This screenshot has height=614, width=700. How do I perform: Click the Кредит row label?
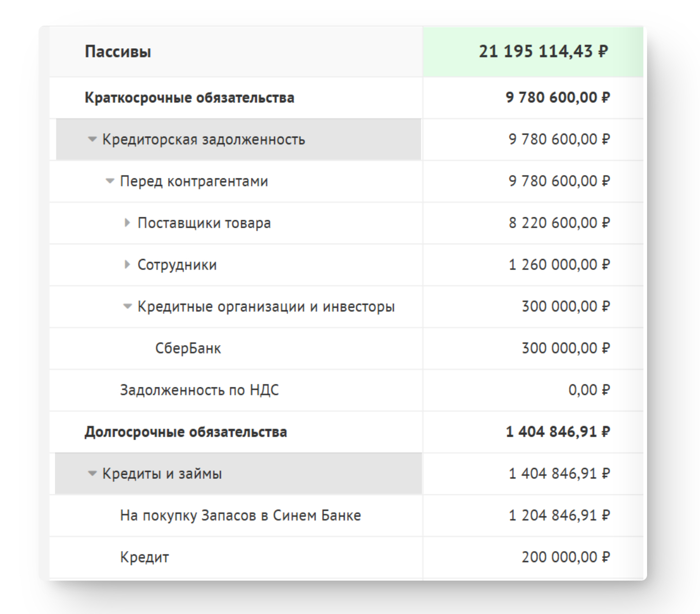(144, 557)
